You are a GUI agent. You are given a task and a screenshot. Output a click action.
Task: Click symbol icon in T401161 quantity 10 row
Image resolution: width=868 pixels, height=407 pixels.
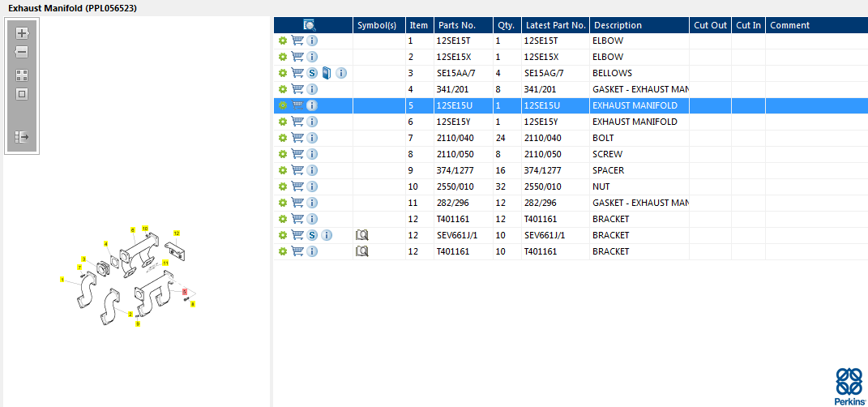362,251
